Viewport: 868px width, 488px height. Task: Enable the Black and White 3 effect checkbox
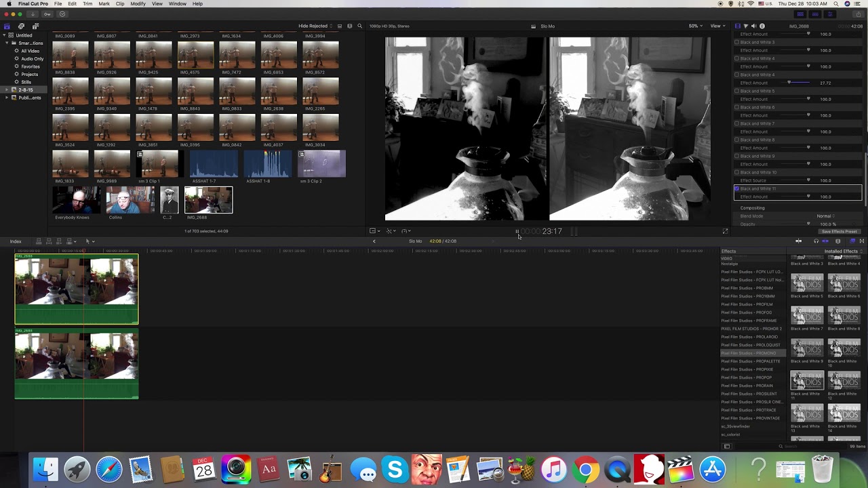[x=737, y=43]
